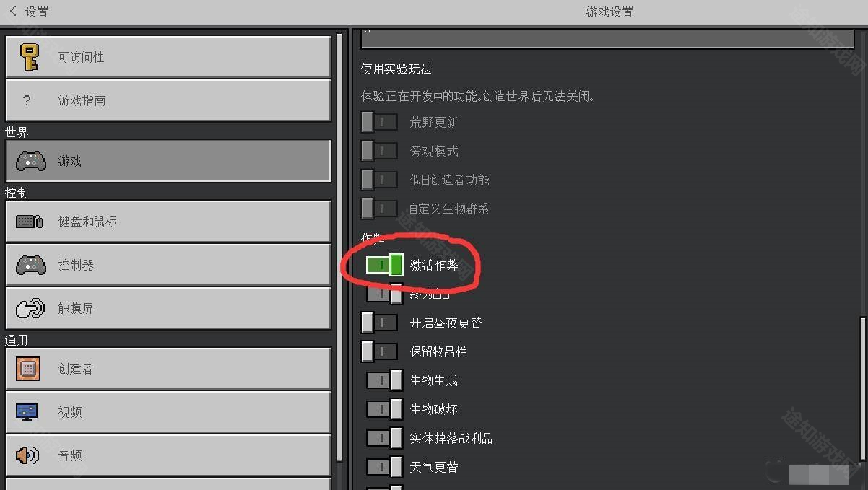The height and width of the screenshot is (490, 868).
Task: Toggle the 实体掉落战利品 switch
Action: click(384, 438)
